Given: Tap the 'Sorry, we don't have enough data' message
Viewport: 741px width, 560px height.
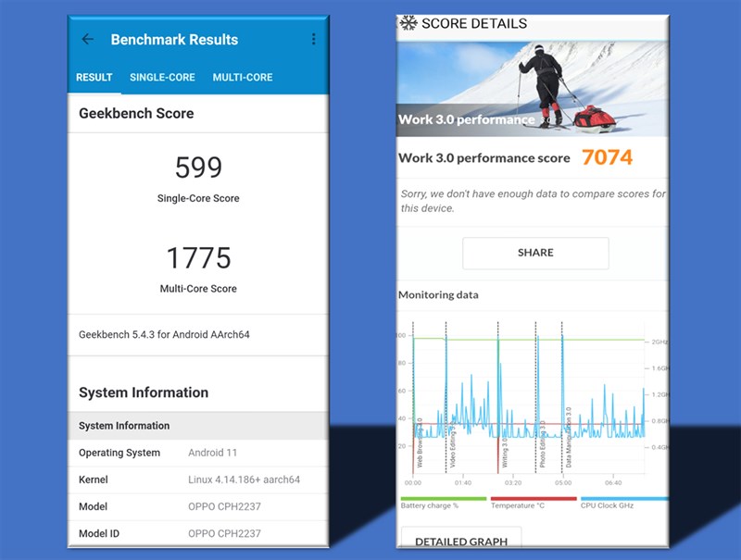Looking at the screenshot, I should coord(533,201).
